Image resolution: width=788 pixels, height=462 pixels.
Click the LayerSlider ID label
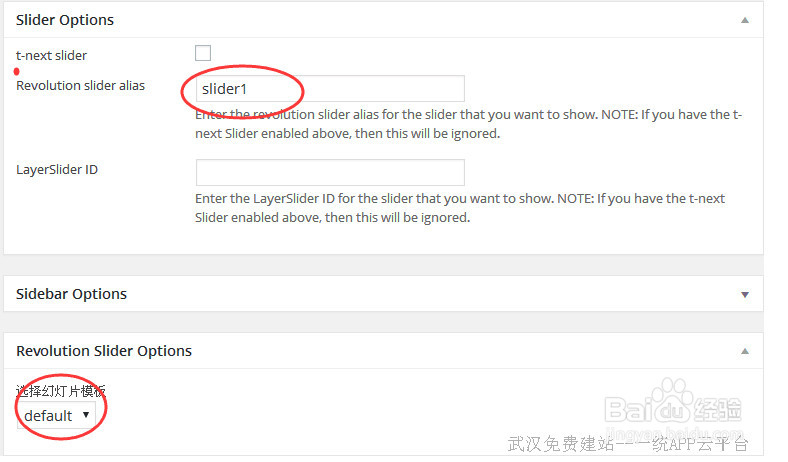[x=57, y=169]
